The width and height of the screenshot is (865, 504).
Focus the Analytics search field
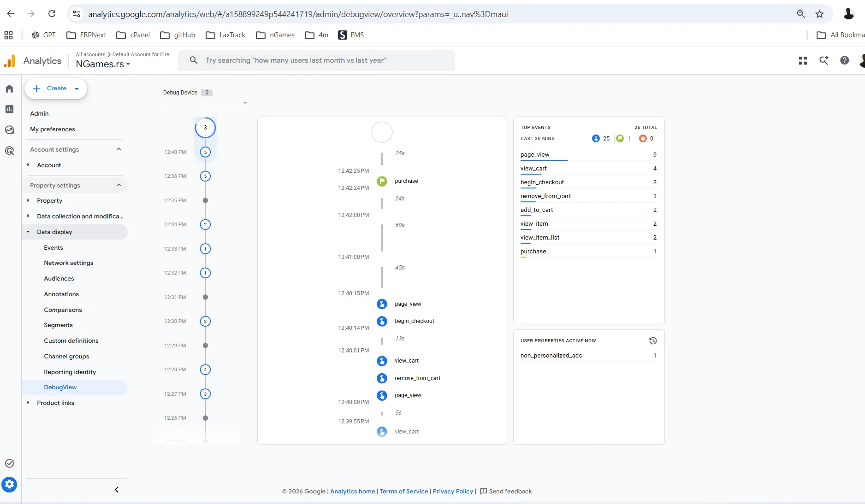click(316, 60)
